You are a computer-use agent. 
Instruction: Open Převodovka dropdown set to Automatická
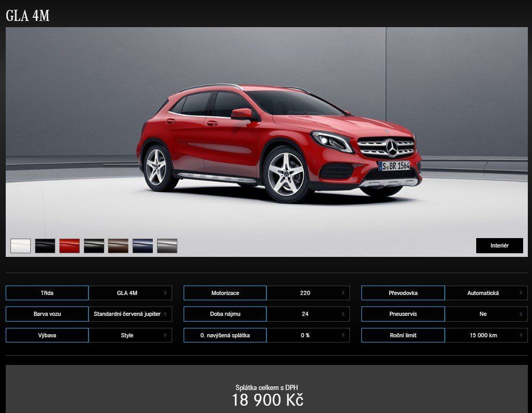click(x=486, y=293)
